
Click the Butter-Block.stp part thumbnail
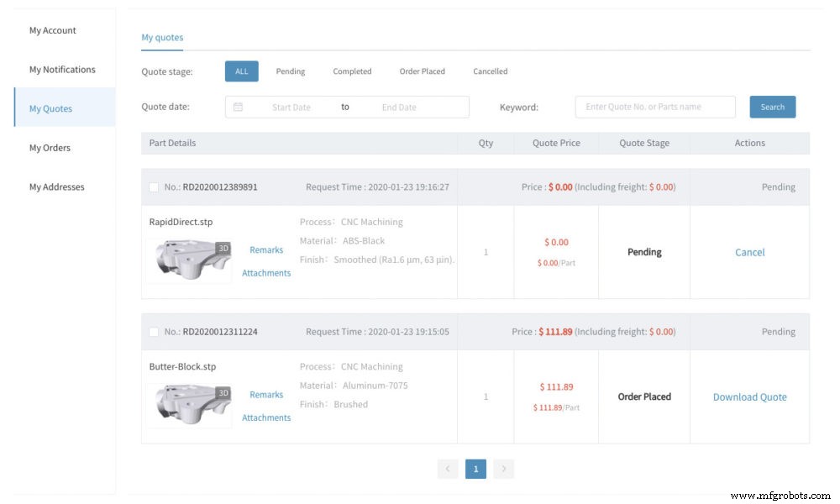[x=189, y=403]
